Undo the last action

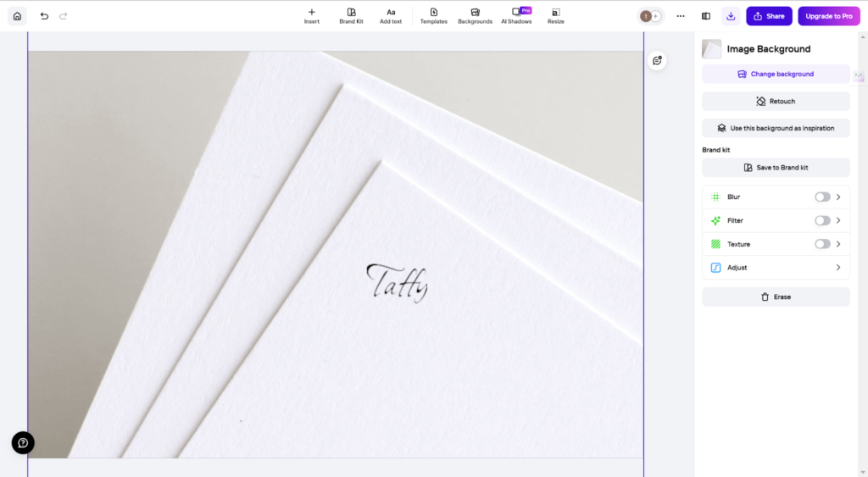tap(44, 16)
